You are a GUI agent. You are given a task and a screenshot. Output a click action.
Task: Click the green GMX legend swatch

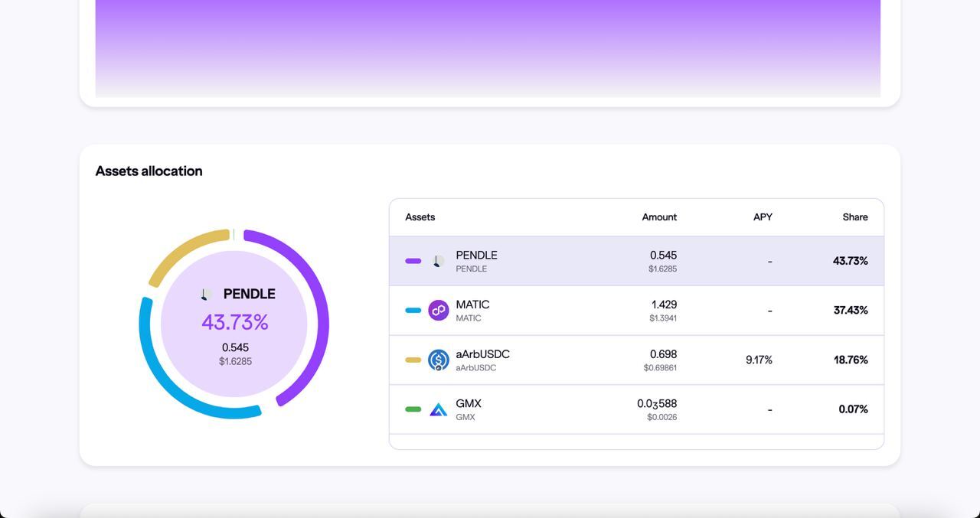point(413,409)
